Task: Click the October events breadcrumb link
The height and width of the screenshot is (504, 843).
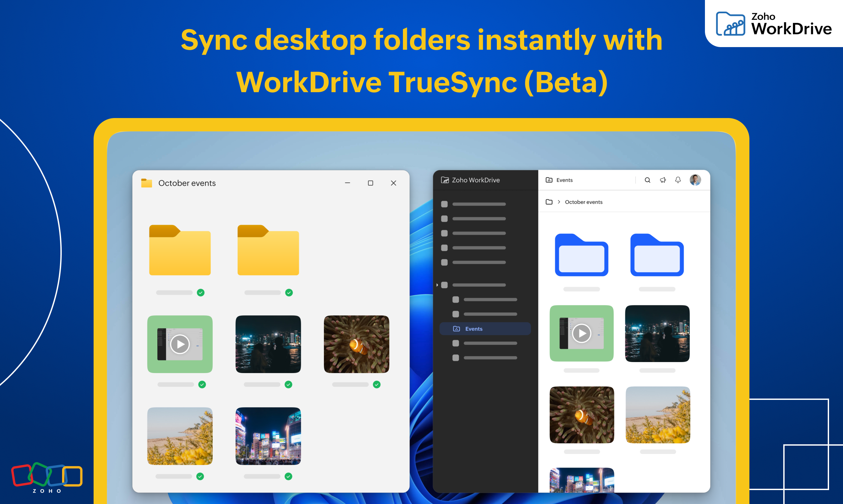Action: click(583, 202)
